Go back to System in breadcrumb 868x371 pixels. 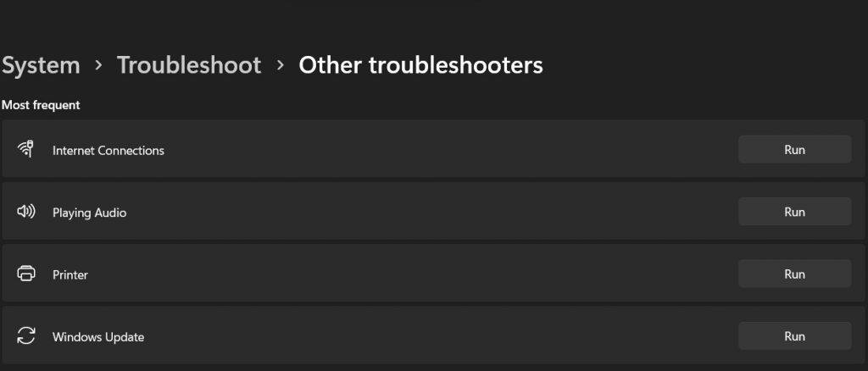point(41,65)
